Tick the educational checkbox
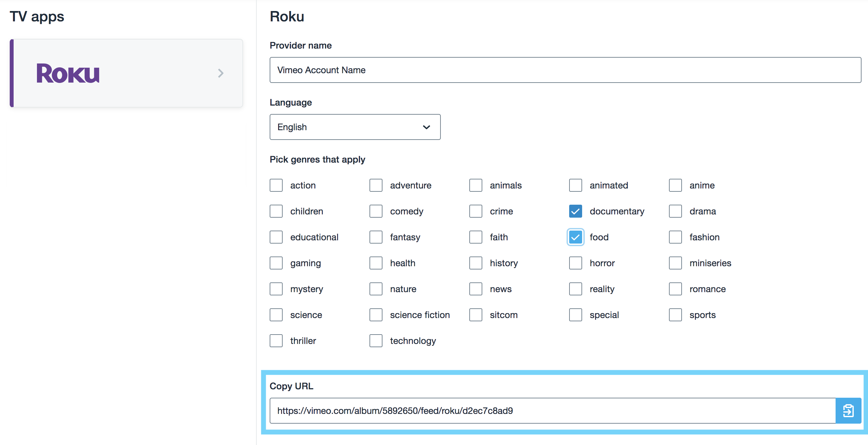868x445 pixels. point(276,237)
